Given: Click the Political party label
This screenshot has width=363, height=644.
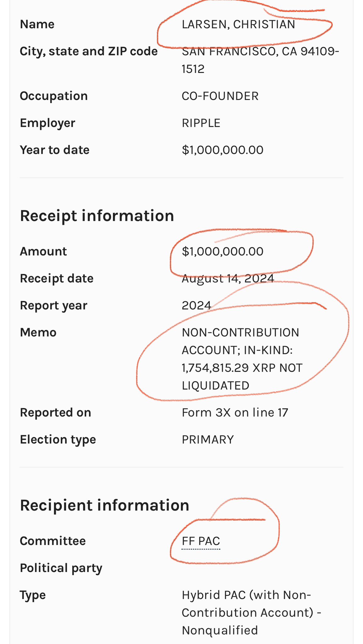Looking at the screenshot, I should pyautogui.click(x=61, y=568).
